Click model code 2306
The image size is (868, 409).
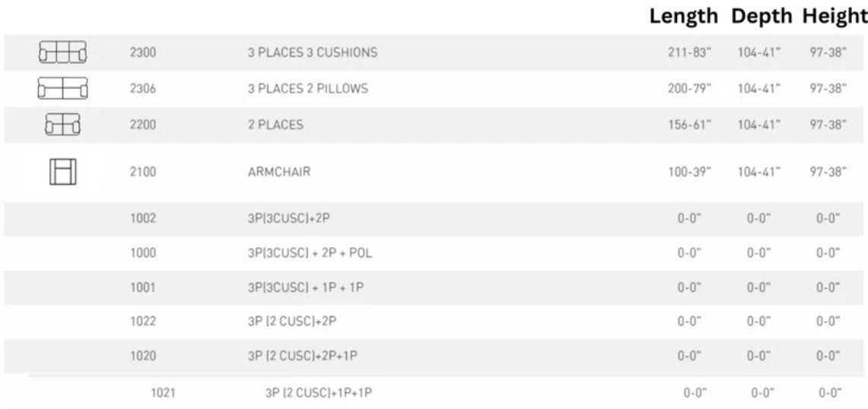point(143,89)
